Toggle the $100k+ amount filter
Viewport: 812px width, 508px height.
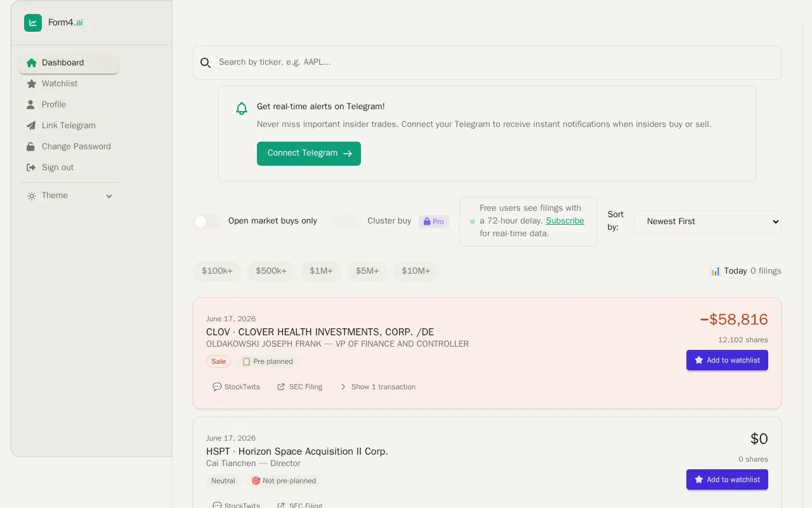tap(218, 271)
